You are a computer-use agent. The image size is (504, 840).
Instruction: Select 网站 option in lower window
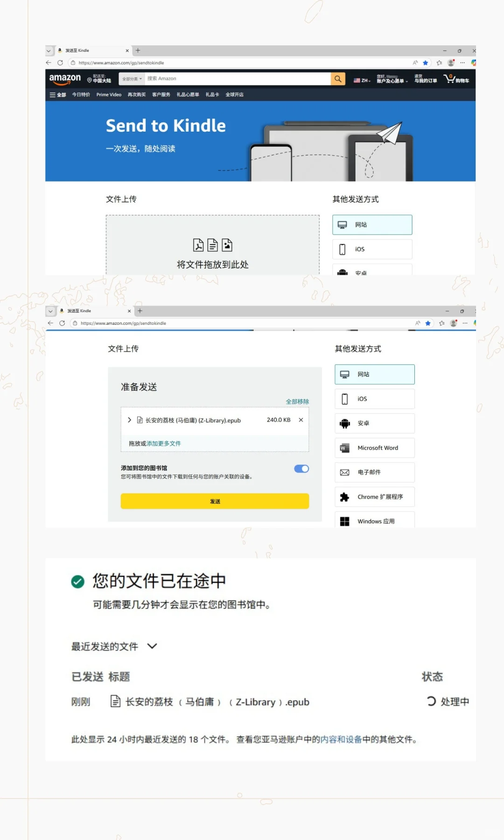(374, 374)
